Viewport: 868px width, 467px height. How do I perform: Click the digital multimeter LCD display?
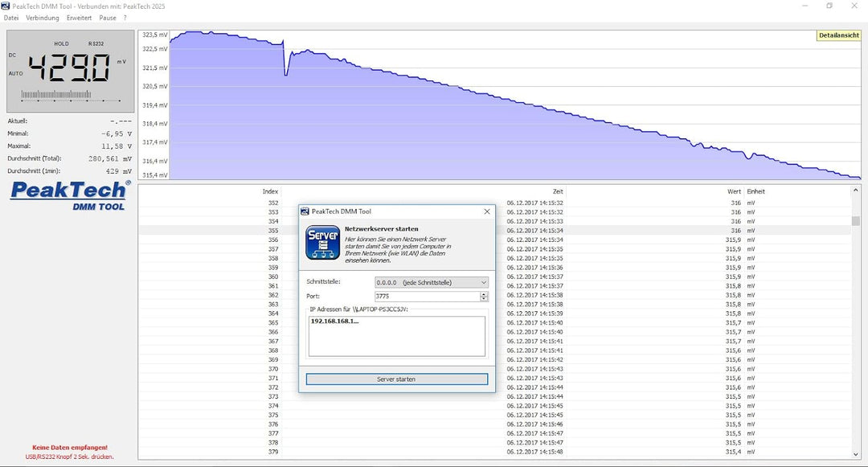pos(68,72)
